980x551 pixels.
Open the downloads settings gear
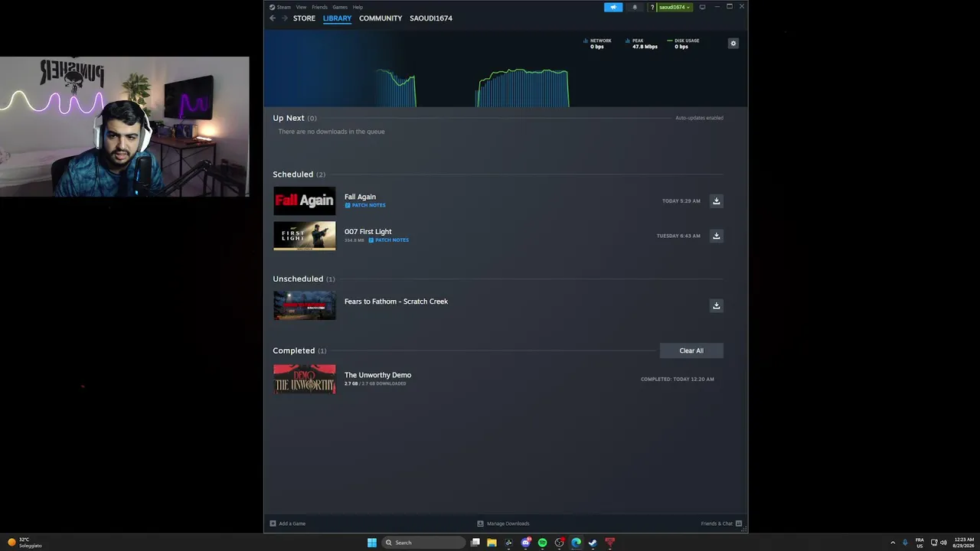click(733, 44)
